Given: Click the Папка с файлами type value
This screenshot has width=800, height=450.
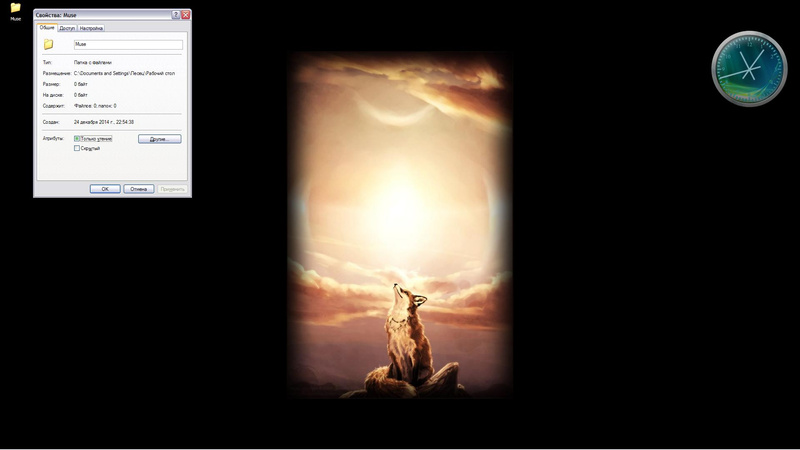Looking at the screenshot, I should pyautogui.click(x=93, y=63).
